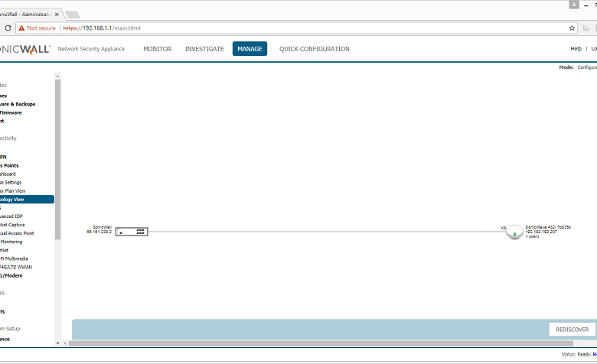597x364 pixels.
Task: Click the SonicWave access point icon
Action: point(514,231)
